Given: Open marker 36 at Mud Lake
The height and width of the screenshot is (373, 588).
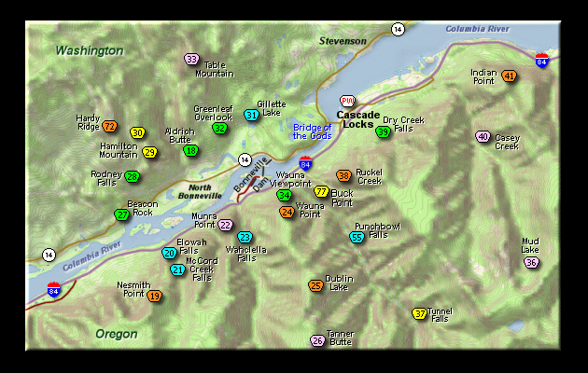Looking at the screenshot, I should (x=531, y=262).
